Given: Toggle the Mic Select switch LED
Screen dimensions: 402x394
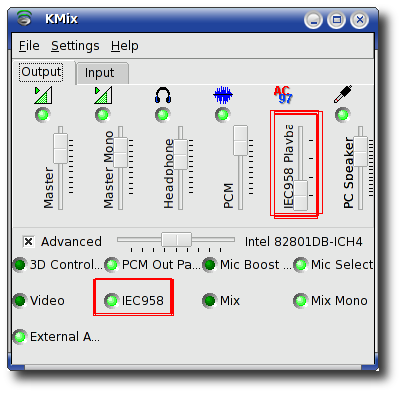Looking at the screenshot, I should tap(300, 265).
